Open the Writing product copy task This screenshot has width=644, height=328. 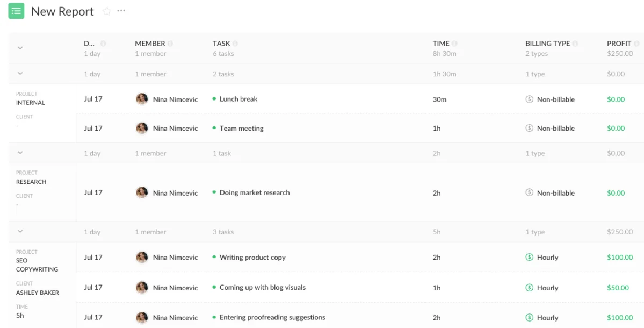tap(252, 258)
